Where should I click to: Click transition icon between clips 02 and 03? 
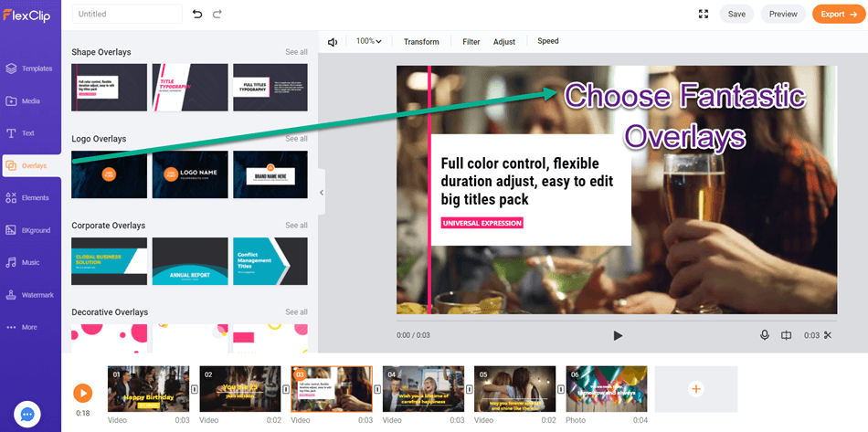click(286, 389)
